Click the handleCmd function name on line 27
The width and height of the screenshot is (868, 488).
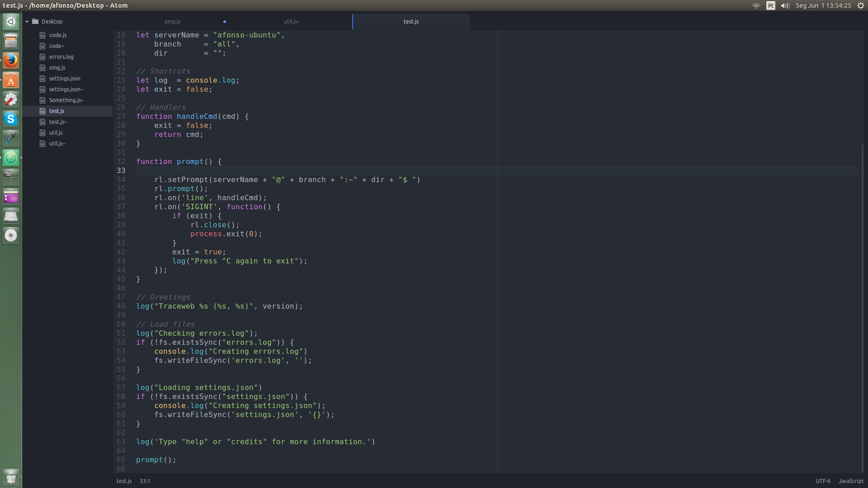pyautogui.click(x=197, y=116)
